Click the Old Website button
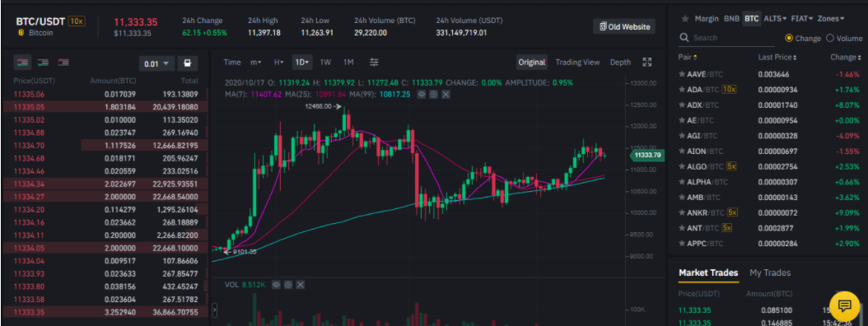This screenshot has width=868, height=326. [624, 26]
